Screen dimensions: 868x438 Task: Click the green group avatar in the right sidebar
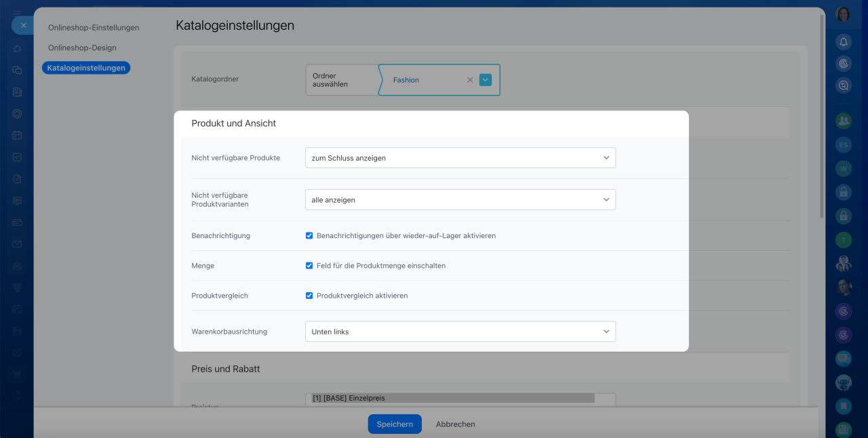coord(844,121)
